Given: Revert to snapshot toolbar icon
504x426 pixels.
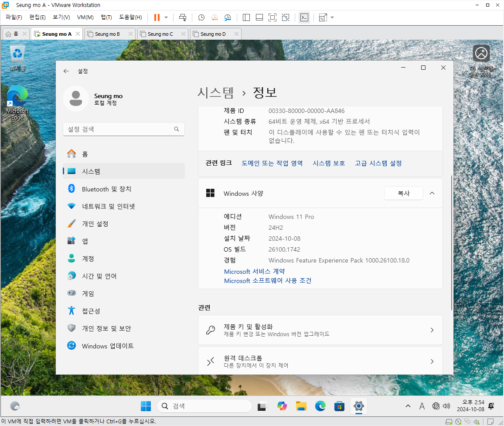Looking at the screenshot, I should [x=215, y=17].
